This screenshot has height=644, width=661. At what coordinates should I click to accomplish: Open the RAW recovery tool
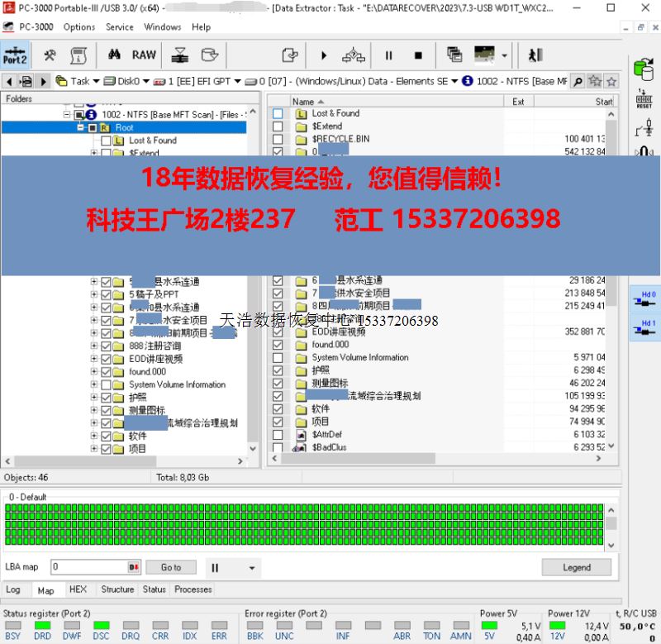point(144,55)
